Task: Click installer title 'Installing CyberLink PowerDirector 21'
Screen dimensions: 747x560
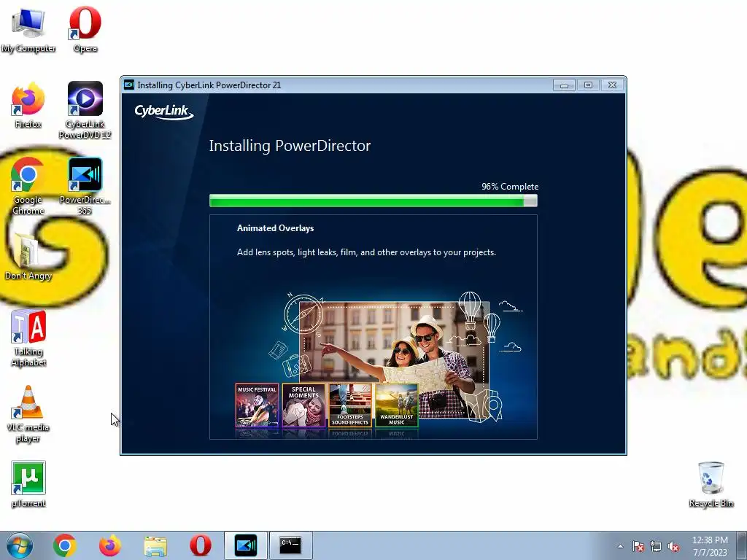Action: click(209, 85)
